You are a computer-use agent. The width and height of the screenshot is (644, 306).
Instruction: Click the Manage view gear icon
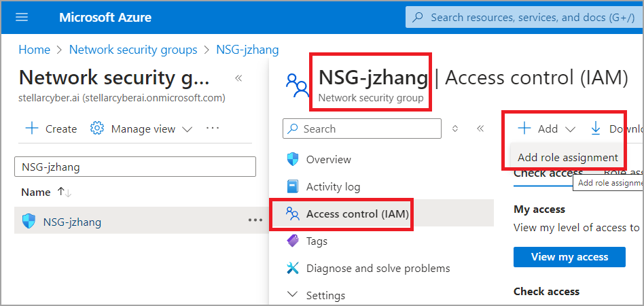[97, 129]
